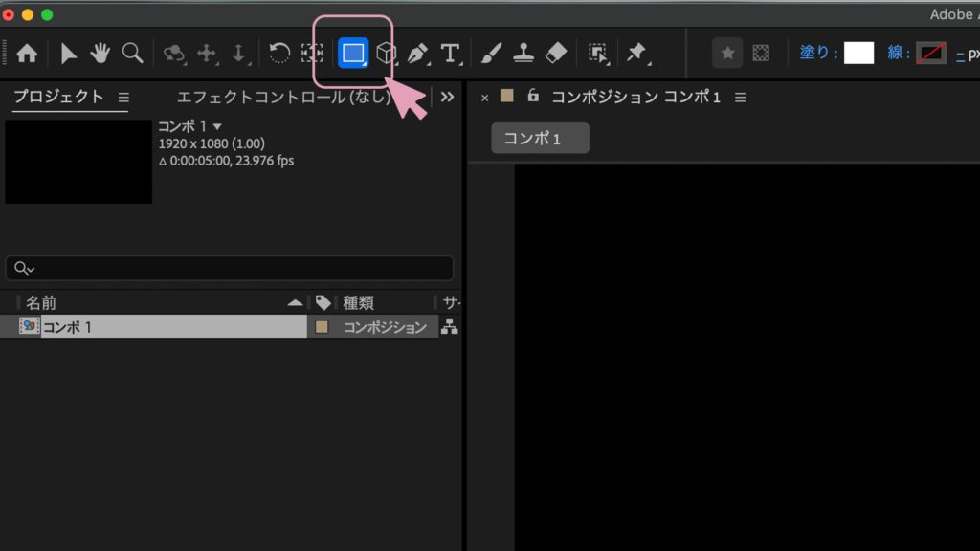Click the コンポジション type text in list
The width and height of the screenshot is (980, 551).
click(x=385, y=327)
